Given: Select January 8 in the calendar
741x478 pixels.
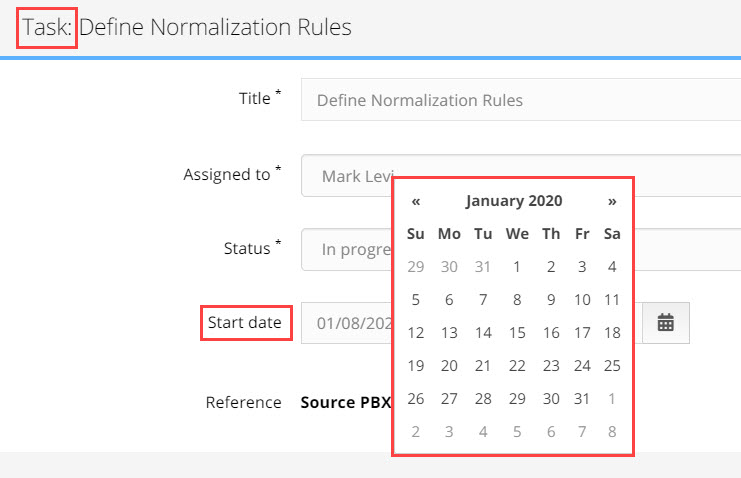Looking at the screenshot, I should point(517,300).
